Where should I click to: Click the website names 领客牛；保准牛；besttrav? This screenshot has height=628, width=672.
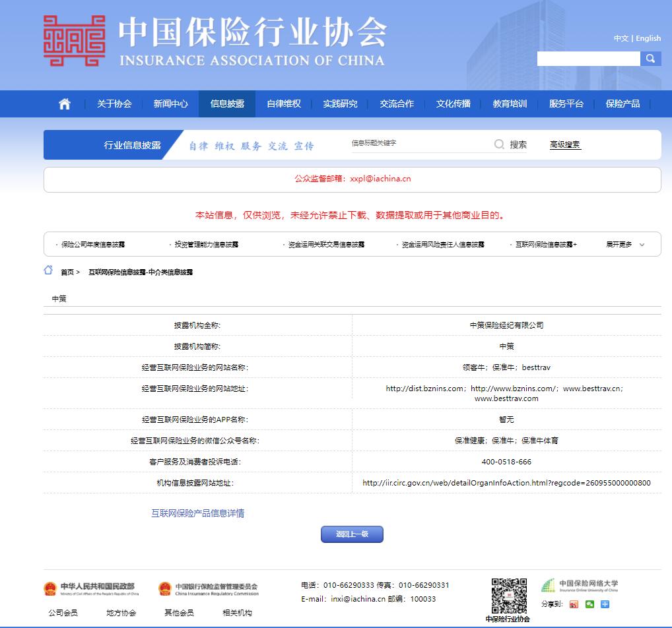[506, 367]
